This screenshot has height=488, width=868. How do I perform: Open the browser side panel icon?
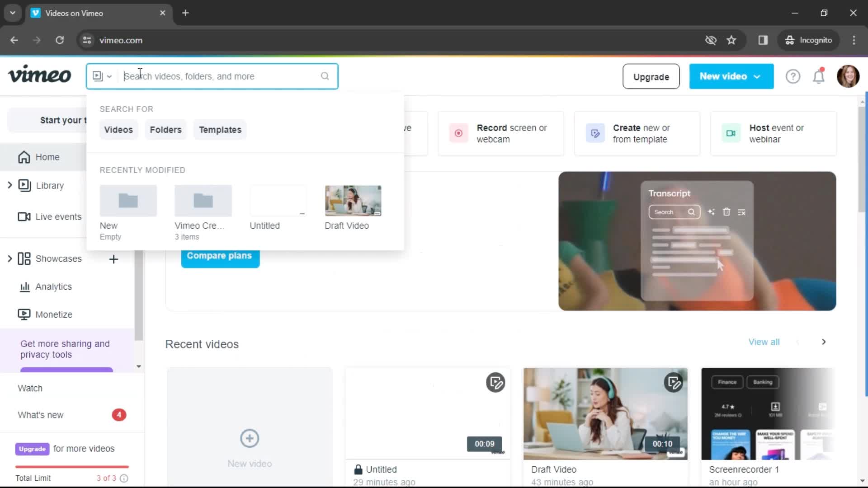[x=763, y=40]
